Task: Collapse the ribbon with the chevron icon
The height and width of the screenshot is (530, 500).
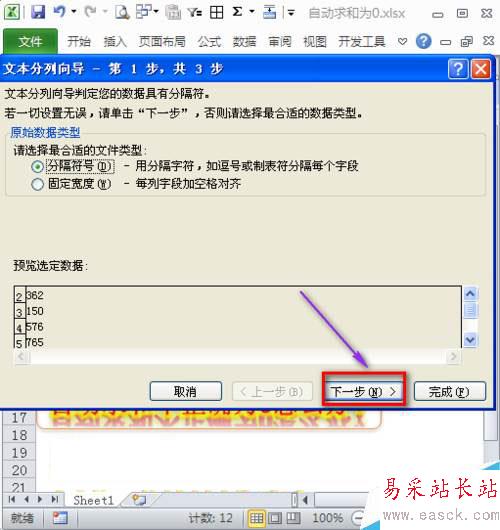Action: (402, 42)
